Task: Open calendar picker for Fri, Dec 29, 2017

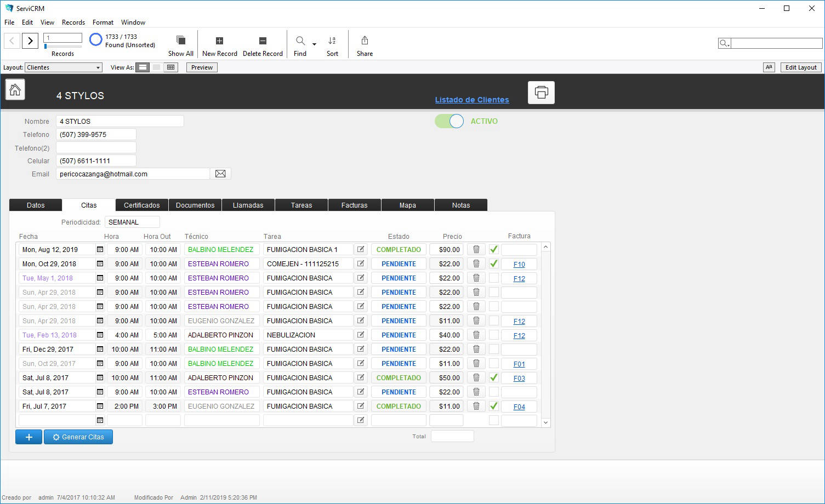Action: pyautogui.click(x=100, y=349)
